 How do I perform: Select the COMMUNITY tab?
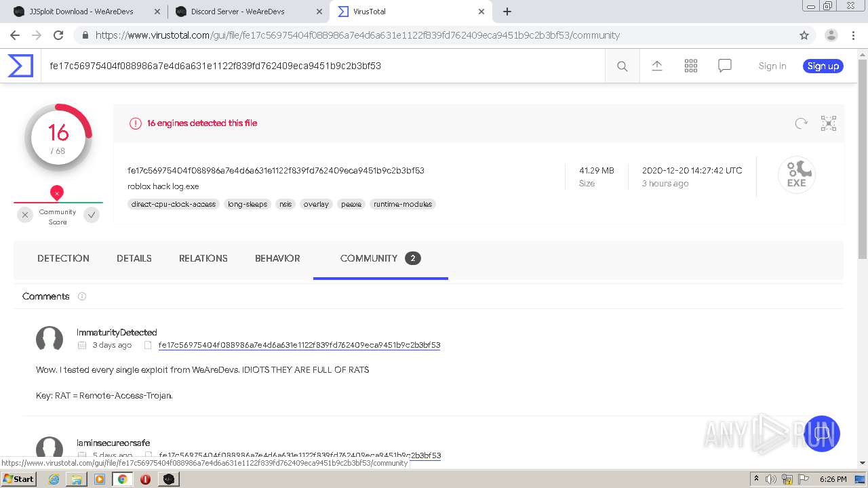pos(380,258)
